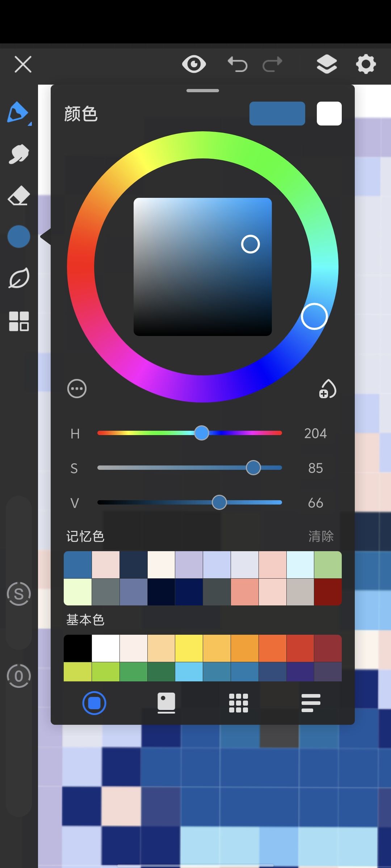
Task: Open the leaf-shaped tool
Action: click(x=18, y=278)
